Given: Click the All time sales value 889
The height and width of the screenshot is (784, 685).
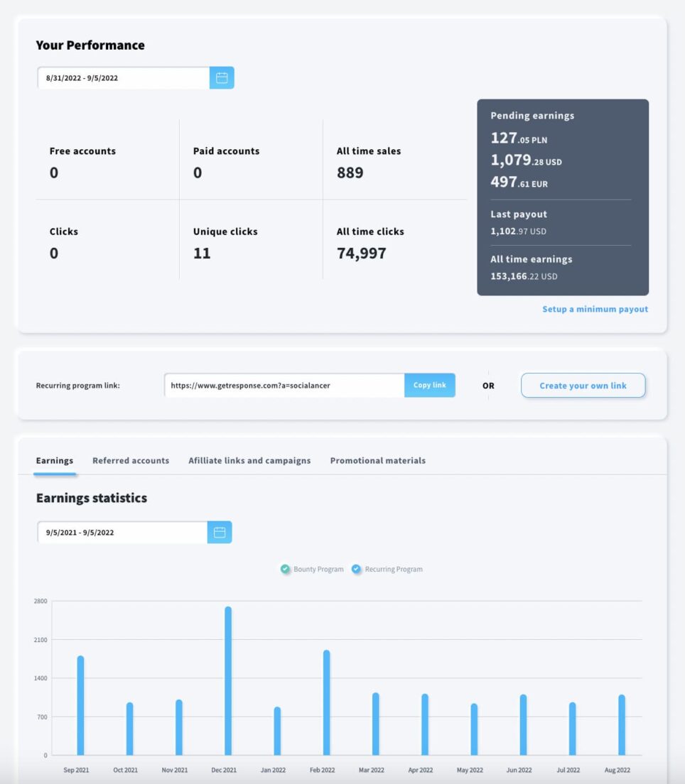Looking at the screenshot, I should [350, 173].
